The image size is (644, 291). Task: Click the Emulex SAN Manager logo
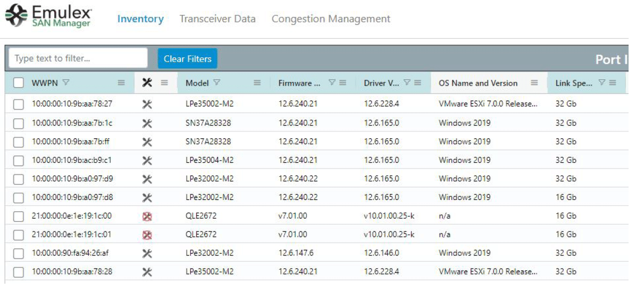pyautogui.click(x=48, y=16)
